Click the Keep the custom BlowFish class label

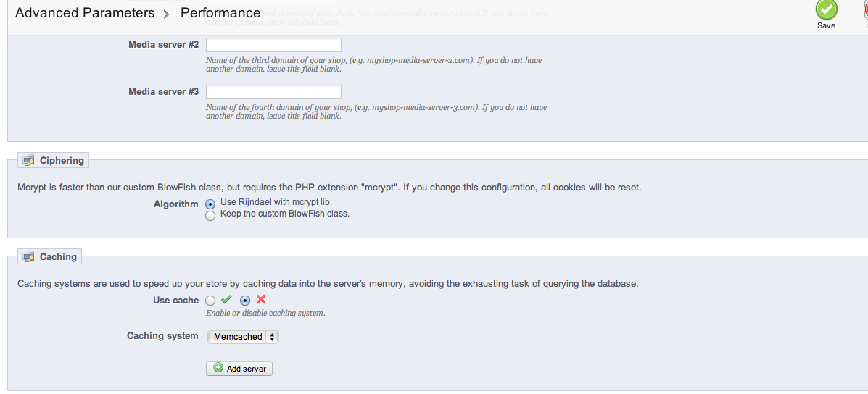coord(284,214)
